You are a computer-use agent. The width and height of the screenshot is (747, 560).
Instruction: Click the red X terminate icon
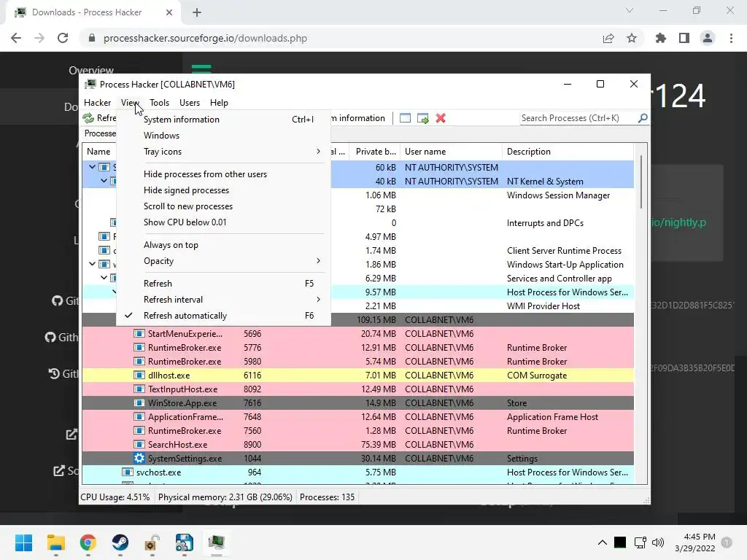(441, 118)
